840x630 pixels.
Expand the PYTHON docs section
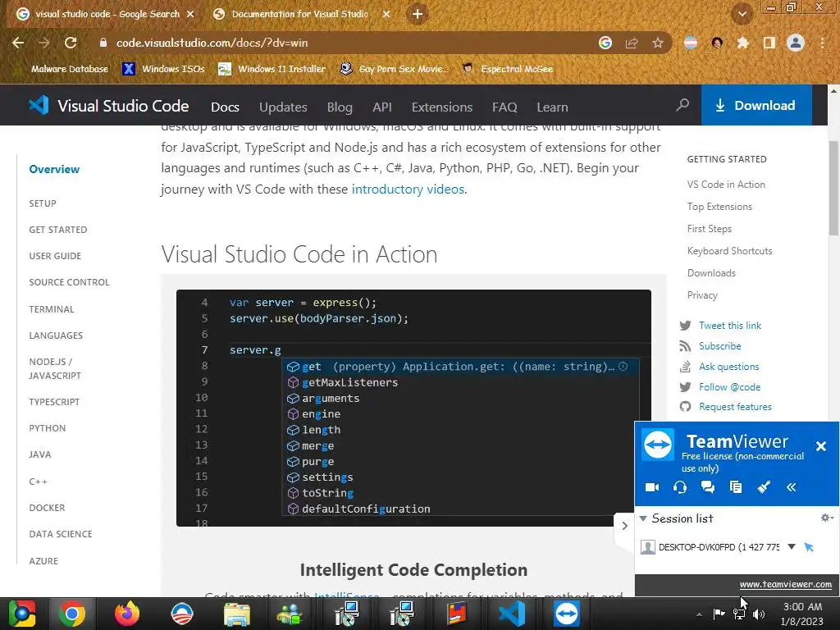[47, 428]
